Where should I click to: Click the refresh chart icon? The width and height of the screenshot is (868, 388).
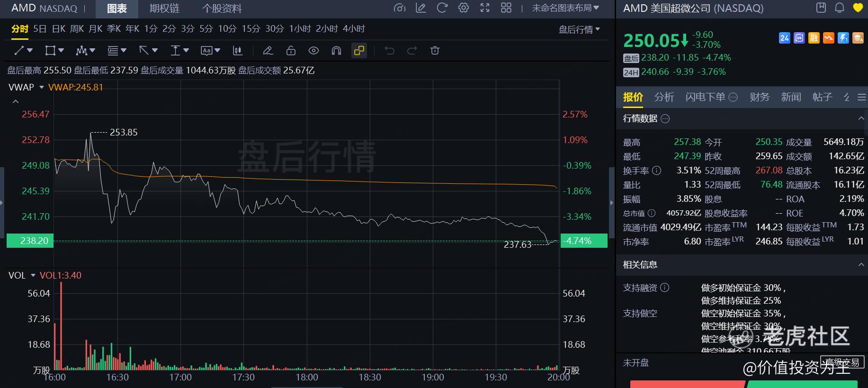[x=442, y=8]
